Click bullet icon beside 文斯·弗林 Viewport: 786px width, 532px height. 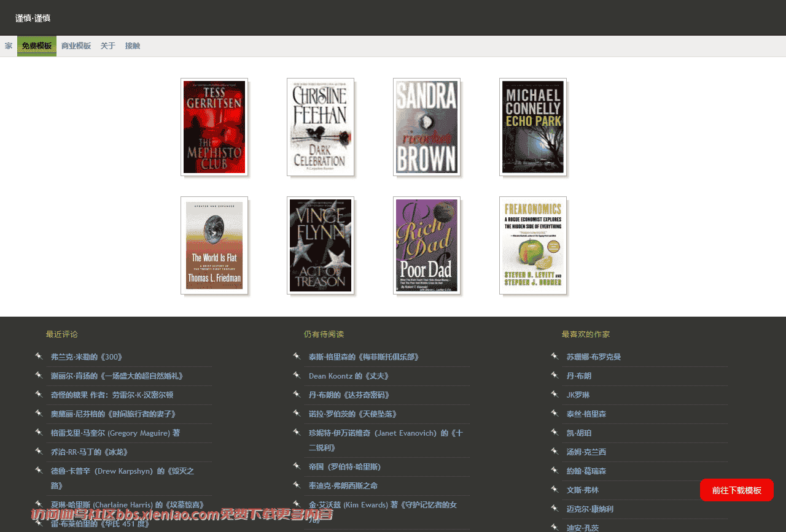(554, 489)
